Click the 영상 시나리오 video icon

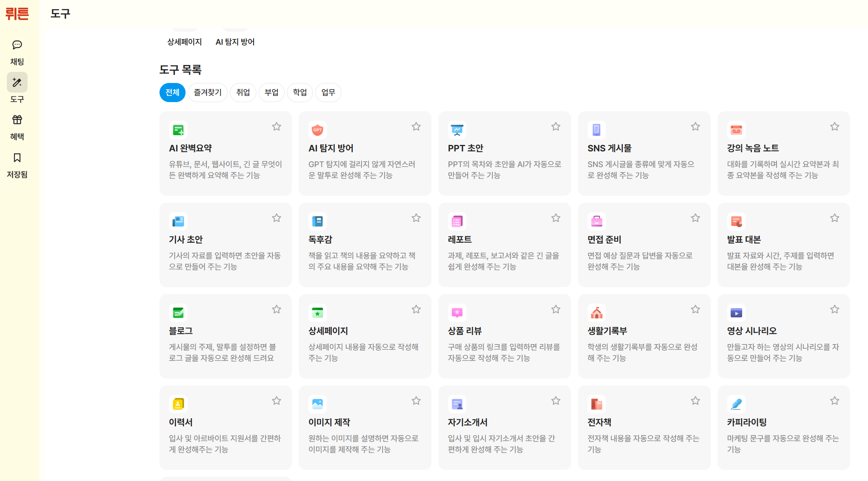click(736, 313)
